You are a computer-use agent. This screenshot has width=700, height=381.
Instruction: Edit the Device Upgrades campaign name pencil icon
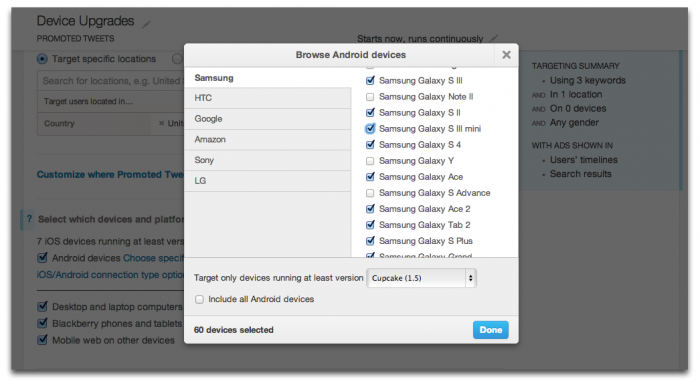(x=146, y=24)
